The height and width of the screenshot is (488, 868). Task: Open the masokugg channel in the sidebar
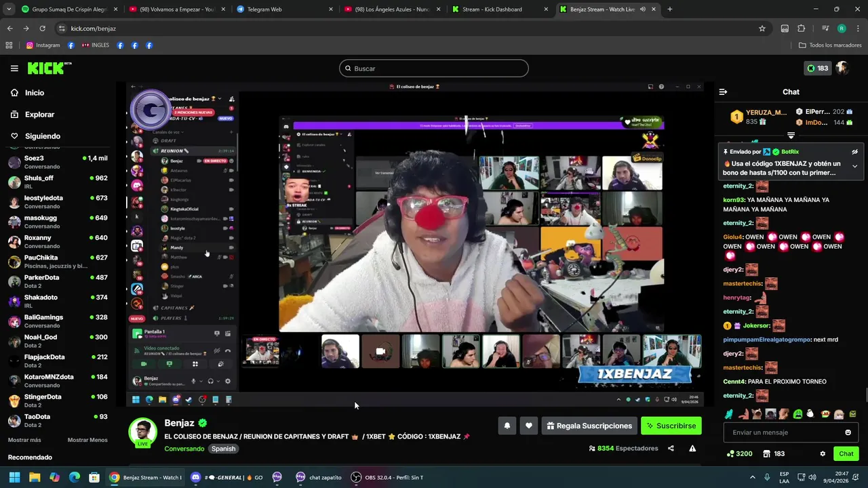coord(58,222)
